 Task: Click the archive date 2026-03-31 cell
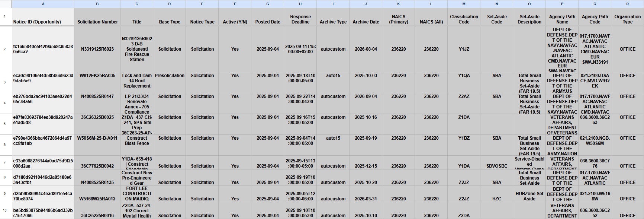pyautogui.click(x=366, y=199)
